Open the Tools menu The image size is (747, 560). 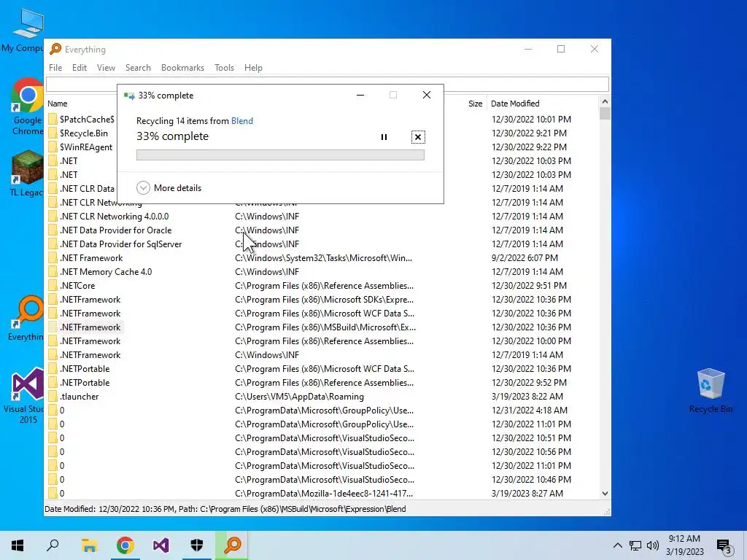tap(224, 68)
